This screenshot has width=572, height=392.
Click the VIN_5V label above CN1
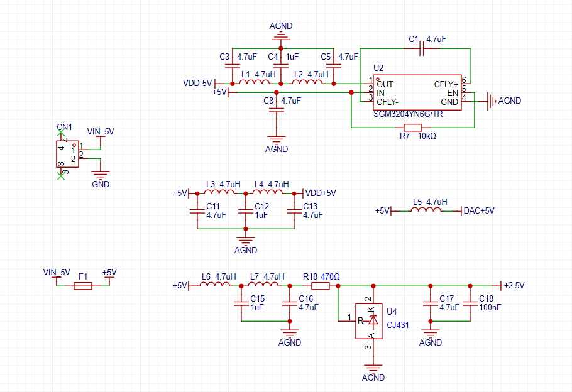point(101,131)
